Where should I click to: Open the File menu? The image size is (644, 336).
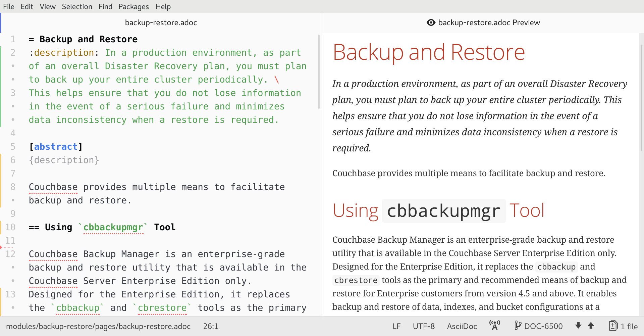[x=9, y=6]
